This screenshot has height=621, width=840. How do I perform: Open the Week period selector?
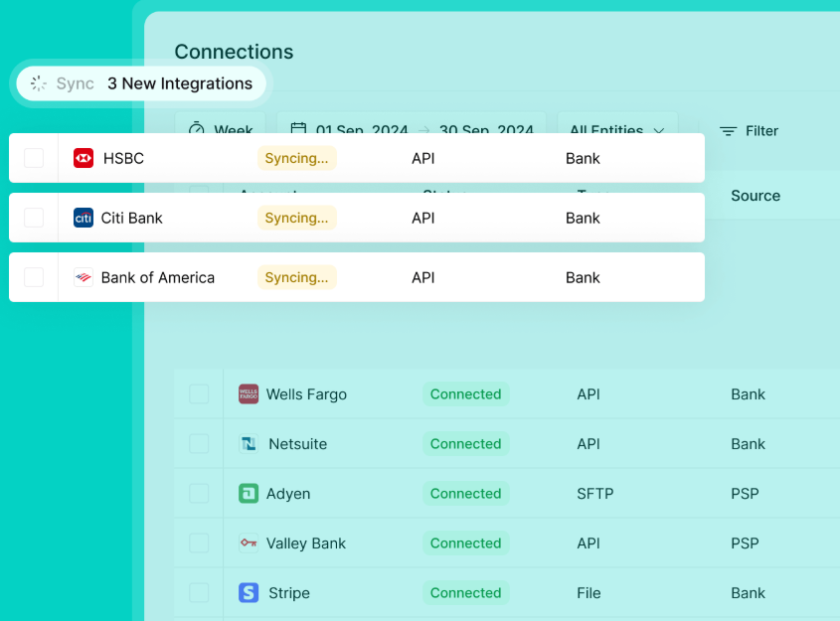pos(220,123)
